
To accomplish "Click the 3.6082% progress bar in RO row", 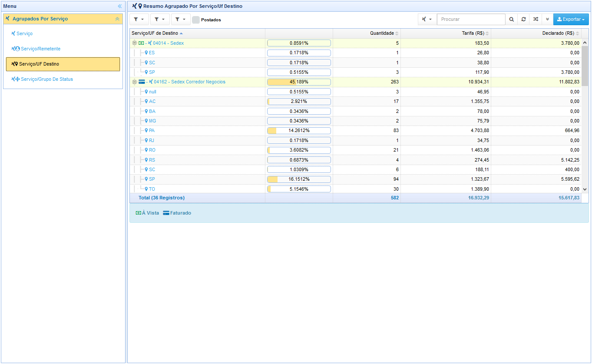I will [x=299, y=150].
